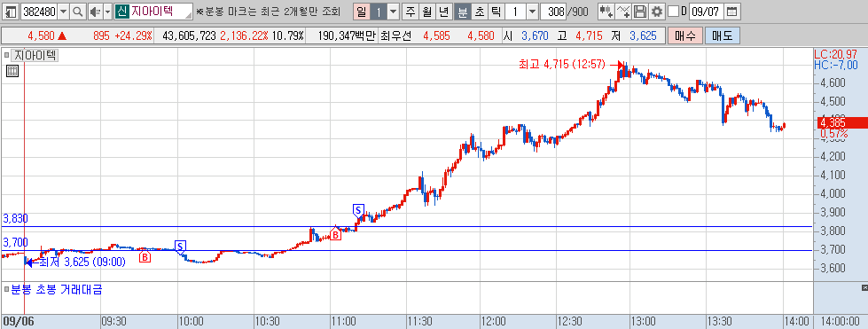This screenshot has width=868, height=329.
Task: Click the data grid icon under 지아이텍 label
Action: click(12, 70)
